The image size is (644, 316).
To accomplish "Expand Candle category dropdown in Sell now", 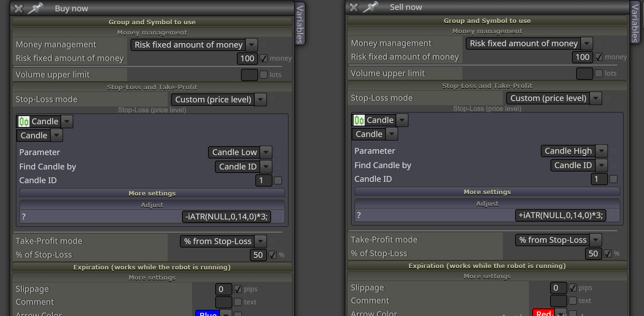I will [402, 120].
